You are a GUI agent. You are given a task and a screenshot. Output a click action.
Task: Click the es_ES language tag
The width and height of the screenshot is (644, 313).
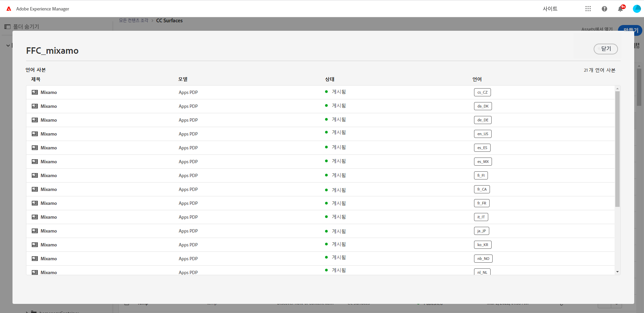(482, 148)
